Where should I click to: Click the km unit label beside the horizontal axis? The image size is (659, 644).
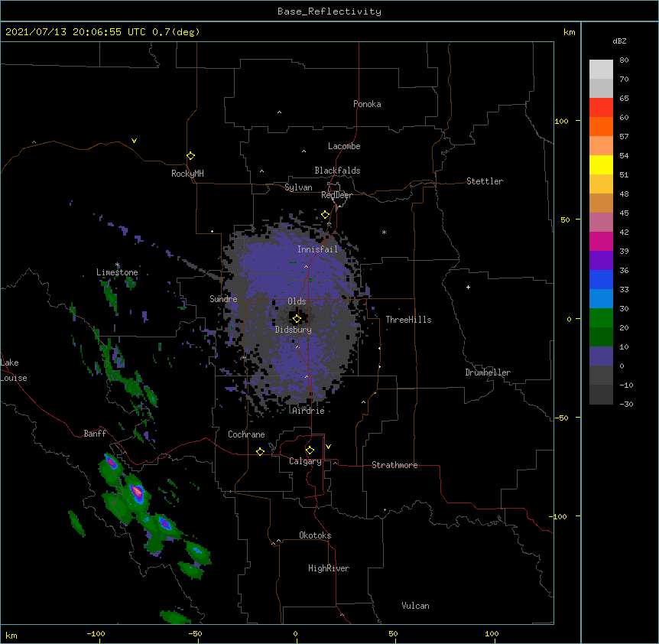click(x=11, y=635)
